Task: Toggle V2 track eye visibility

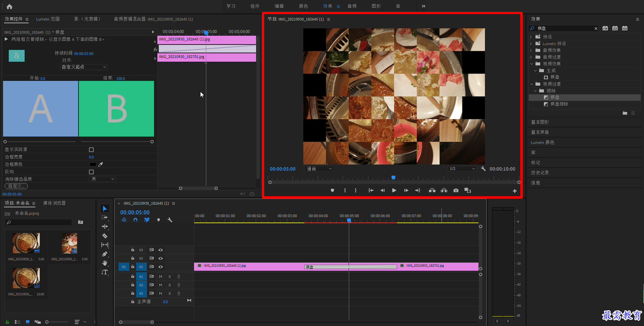Action: 161,258
